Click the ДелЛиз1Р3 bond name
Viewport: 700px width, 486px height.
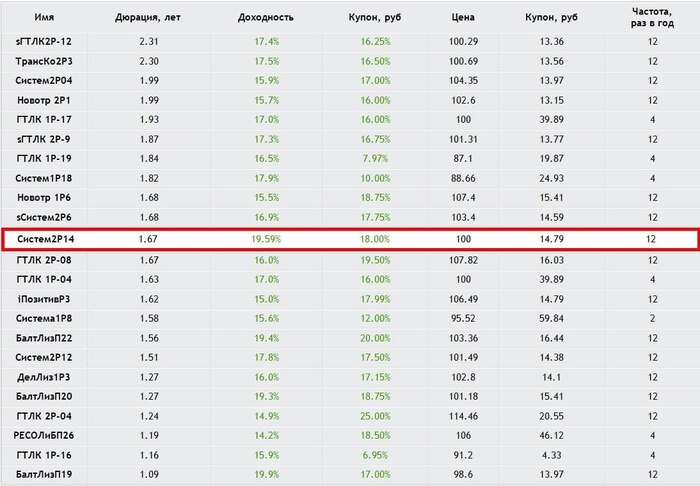click(x=44, y=377)
